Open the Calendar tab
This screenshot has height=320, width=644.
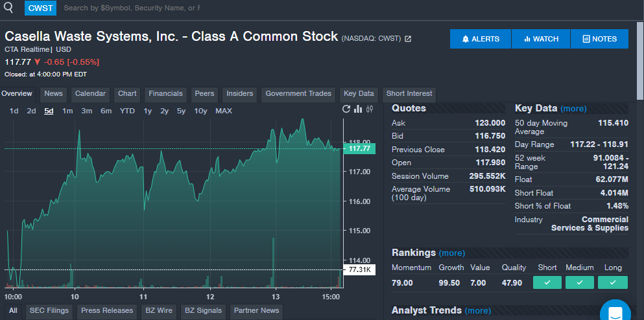90,93
